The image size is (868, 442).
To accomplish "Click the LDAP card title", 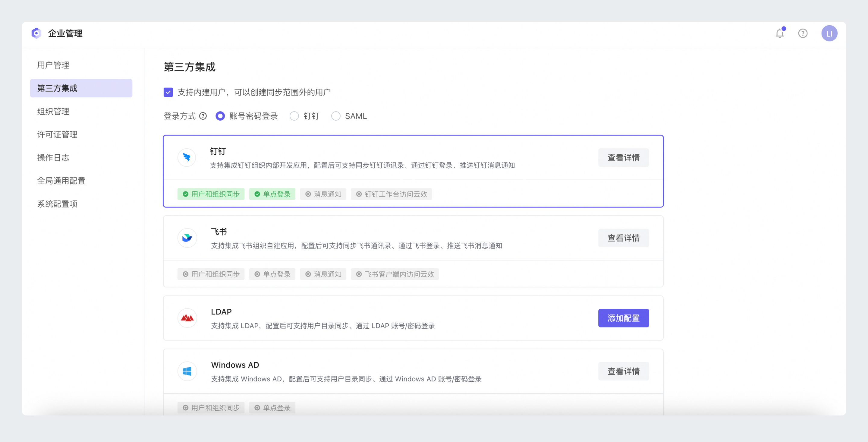I will coord(222,311).
